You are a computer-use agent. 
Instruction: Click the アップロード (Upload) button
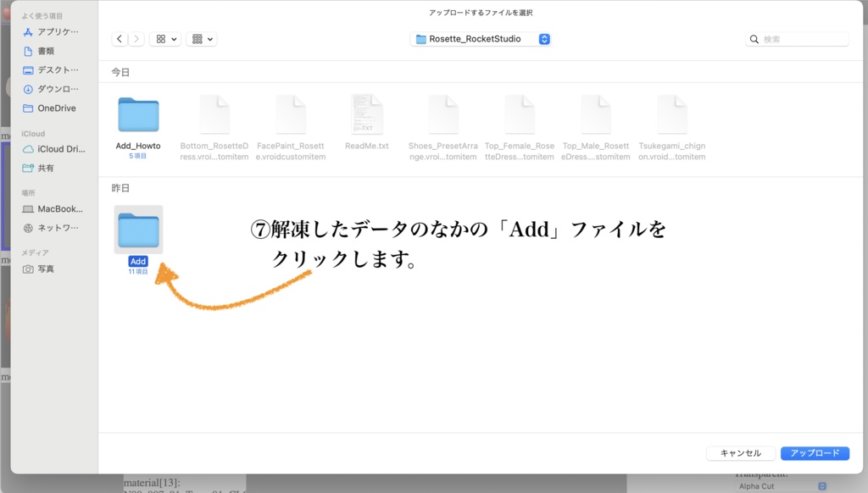815,453
